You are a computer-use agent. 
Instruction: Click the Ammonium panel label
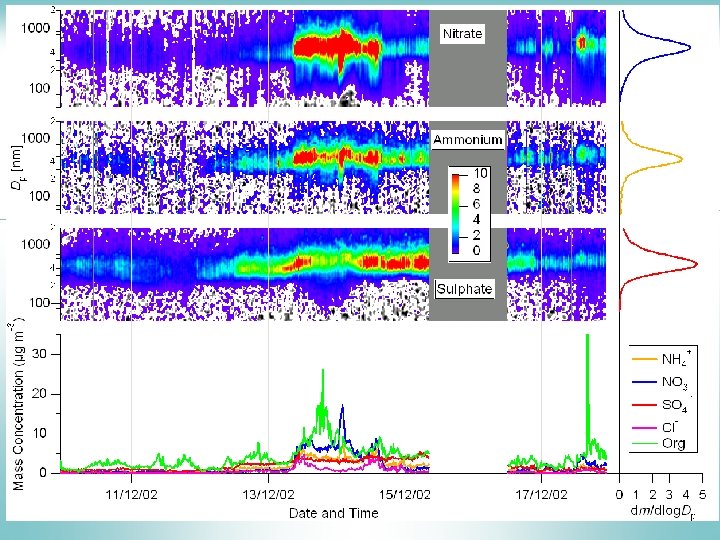point(467,140)
